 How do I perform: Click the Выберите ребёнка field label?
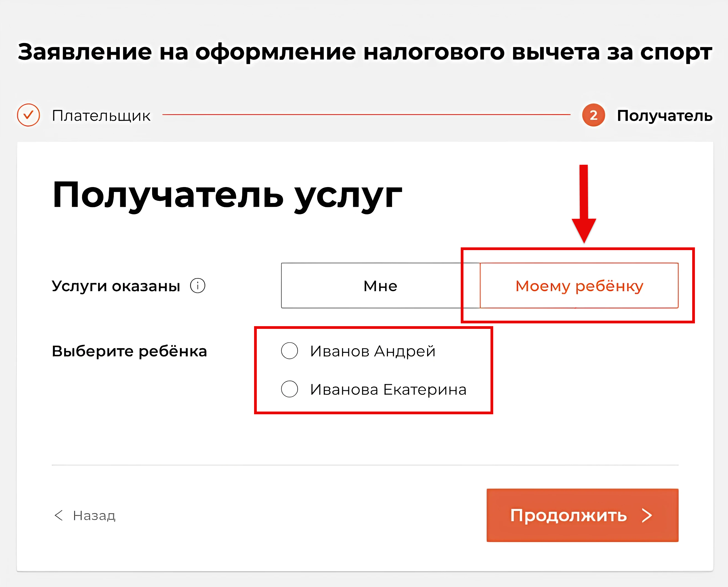129,351
